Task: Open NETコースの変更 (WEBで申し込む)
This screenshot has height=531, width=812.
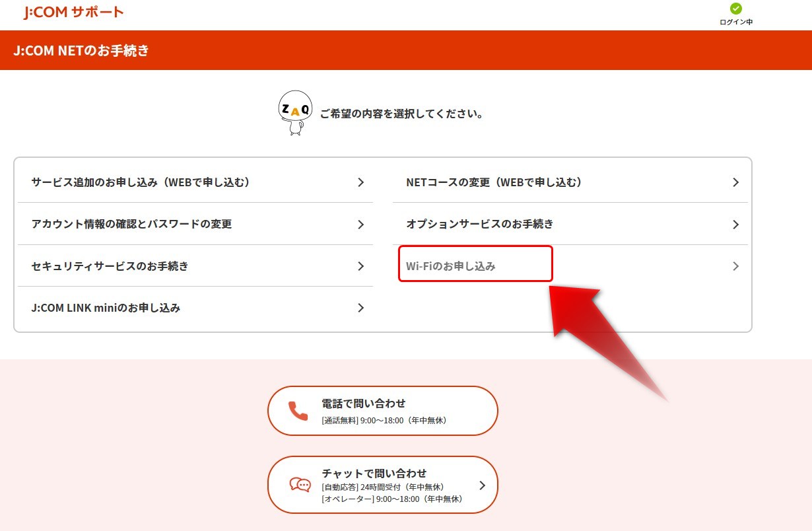Action: [x=494, y=182]
